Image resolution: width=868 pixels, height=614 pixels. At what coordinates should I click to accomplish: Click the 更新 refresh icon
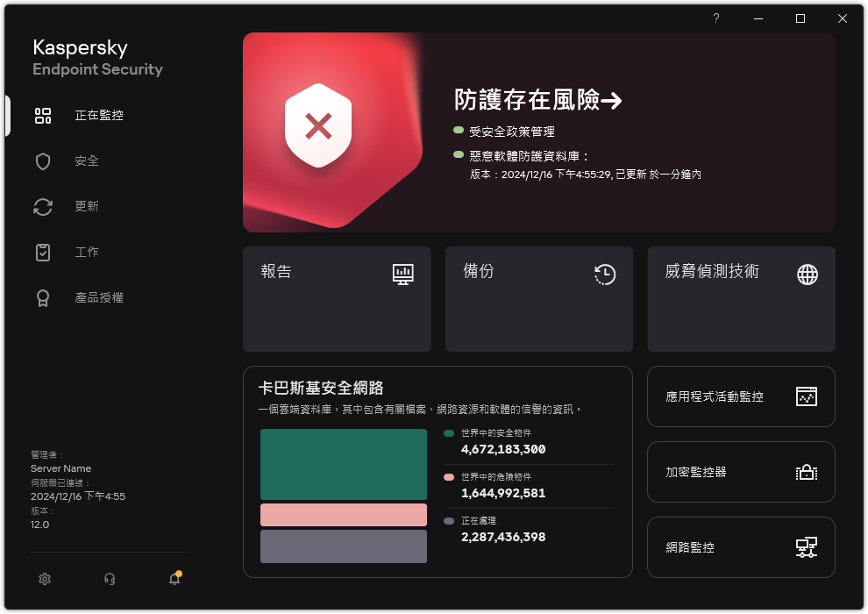[x=43, y=206]
